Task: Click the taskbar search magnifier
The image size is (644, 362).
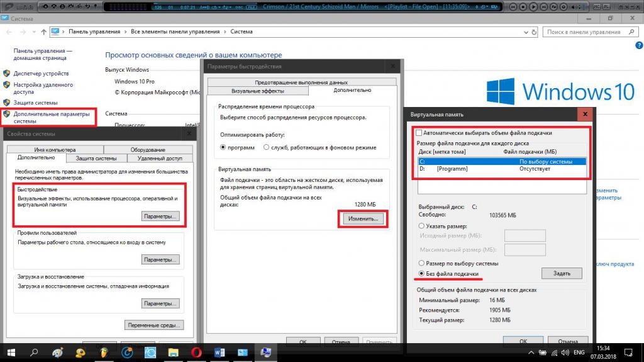Action: pos(34,353)
